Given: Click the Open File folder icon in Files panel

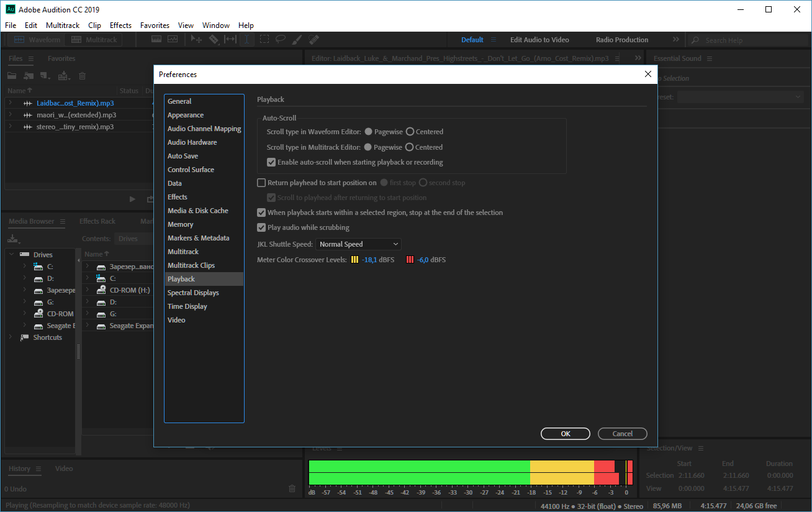Looking at the screenshot, I should [12, 76].
